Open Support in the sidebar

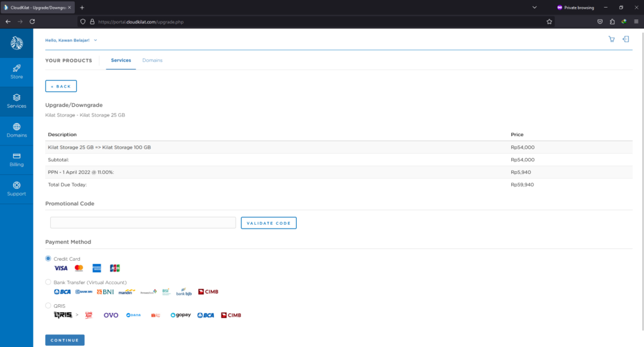click(16, 188)
